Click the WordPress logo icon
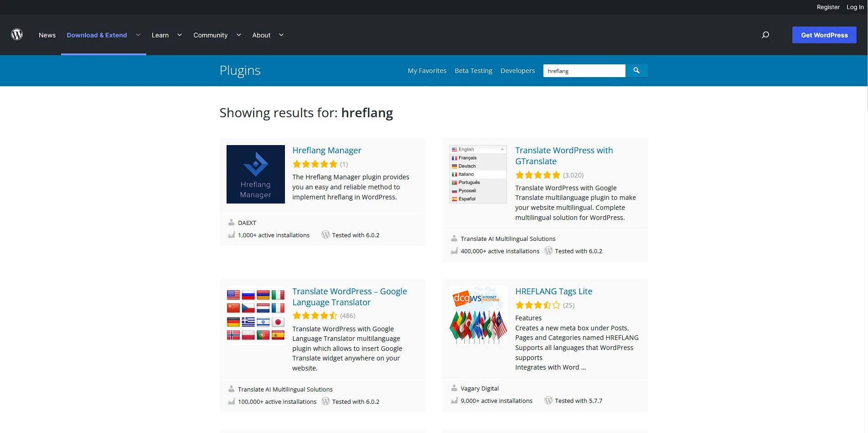Image resolution: width=868 pixels, height=433 pixels. (x=17, y=35)
